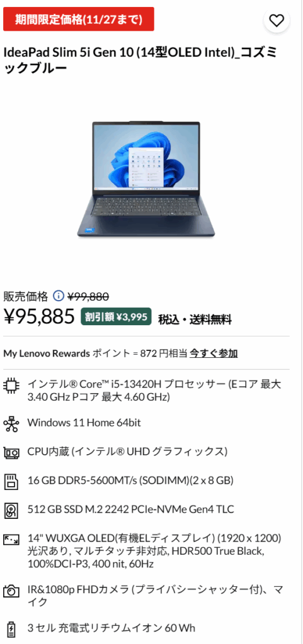Click the graphics card icon

click(x=11, y=453)
